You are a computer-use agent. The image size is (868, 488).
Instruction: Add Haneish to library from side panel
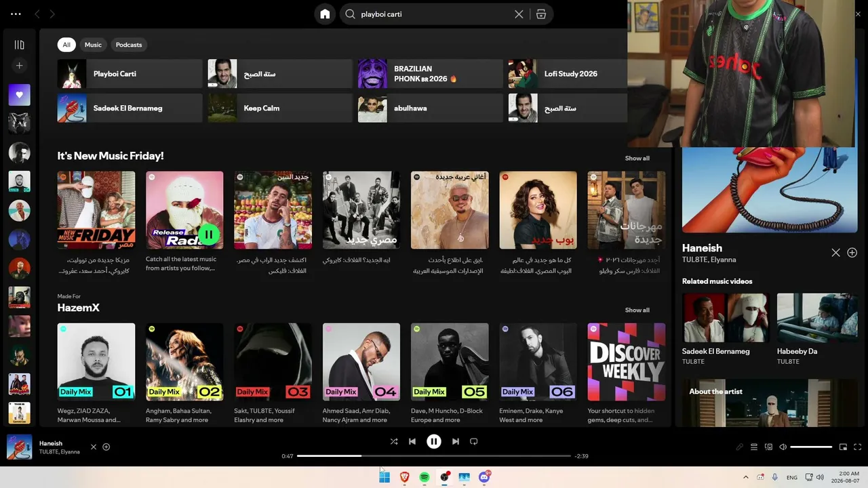coord(852,253)
